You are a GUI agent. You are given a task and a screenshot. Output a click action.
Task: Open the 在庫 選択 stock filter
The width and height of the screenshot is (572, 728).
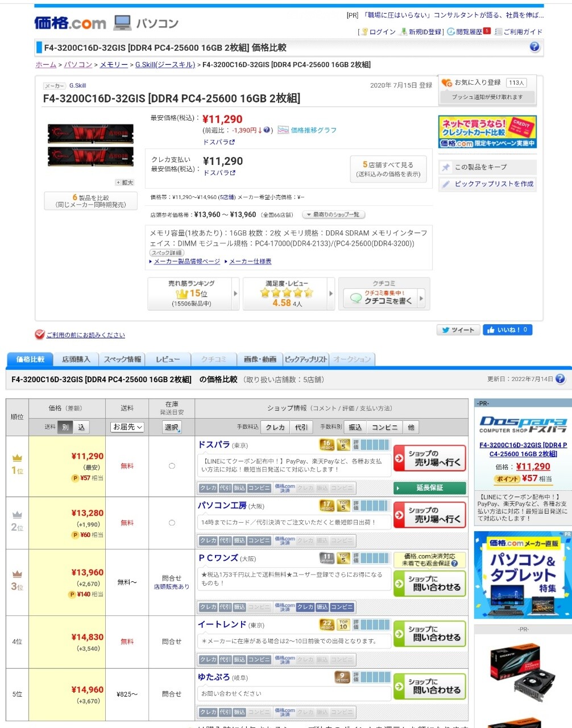point(172,427)
